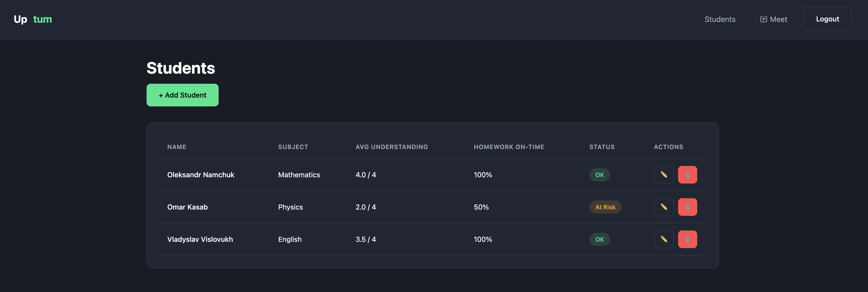868x292 pixels.
Task: Click the At Risk status badge
Action: [605, 207]
